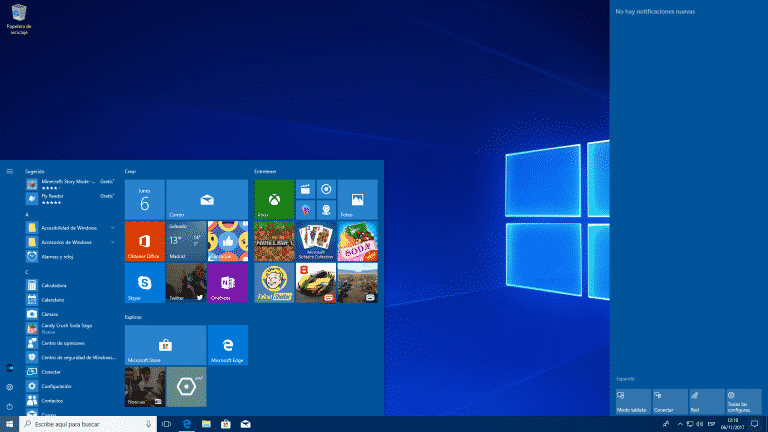Open Task View on the taskbar
Image resolution: width=768 pixels, height=432 pixels.
(167, 424)
